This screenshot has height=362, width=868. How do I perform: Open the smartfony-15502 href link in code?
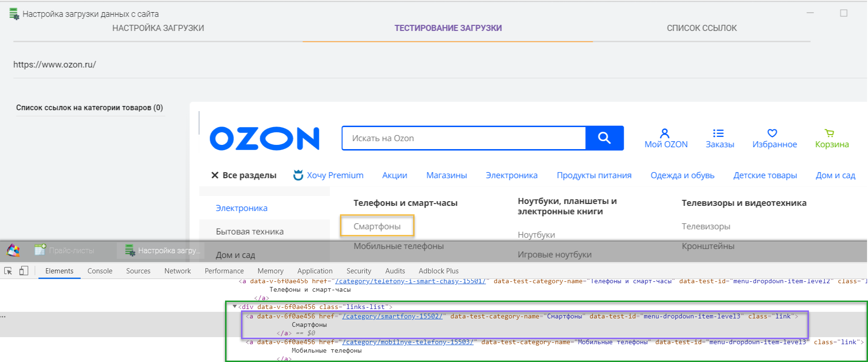pyautogui.click(x=392, y=317)
